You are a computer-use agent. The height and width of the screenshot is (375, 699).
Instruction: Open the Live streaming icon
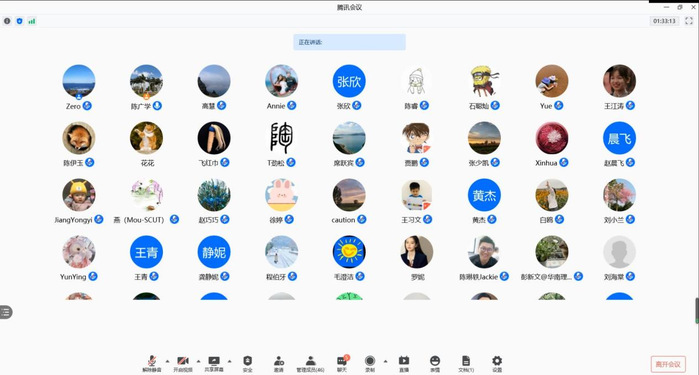404,363
